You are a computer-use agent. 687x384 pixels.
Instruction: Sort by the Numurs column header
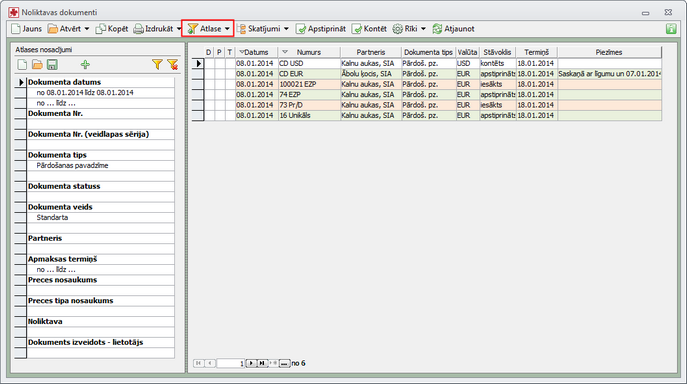click(309, 52)
